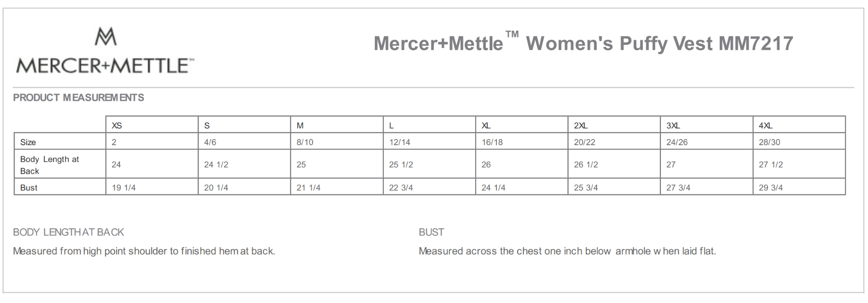Click the 24 1/2 body length cell
Image resolution: width=868 pixels, height=303 pixels.
pyautogui.click(x=216, y=165)
